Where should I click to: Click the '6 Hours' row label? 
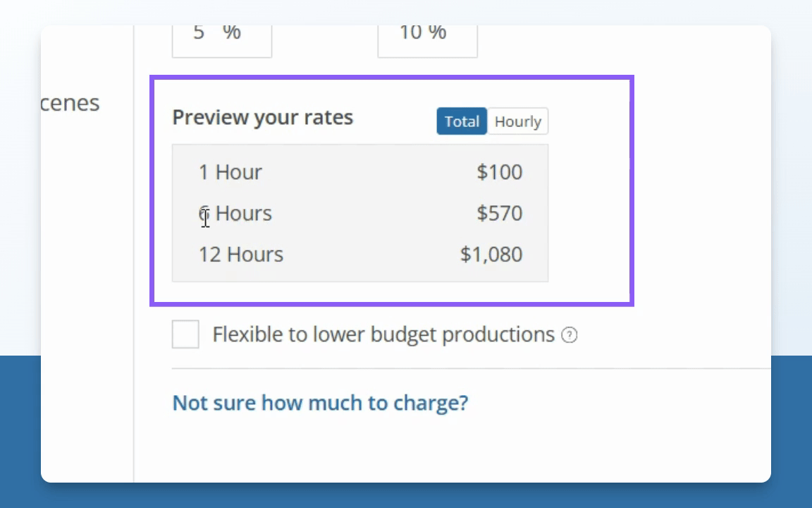235,213
